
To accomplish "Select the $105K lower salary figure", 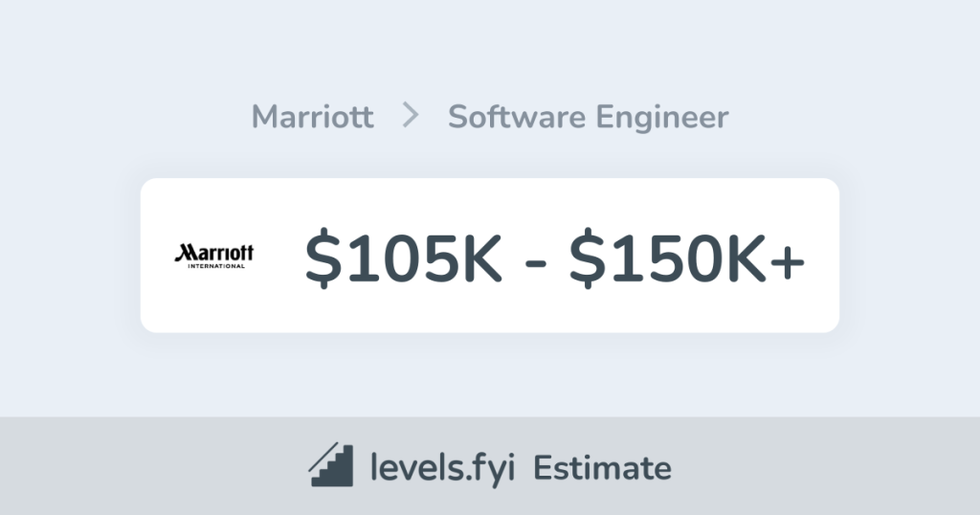I will 404,257.
